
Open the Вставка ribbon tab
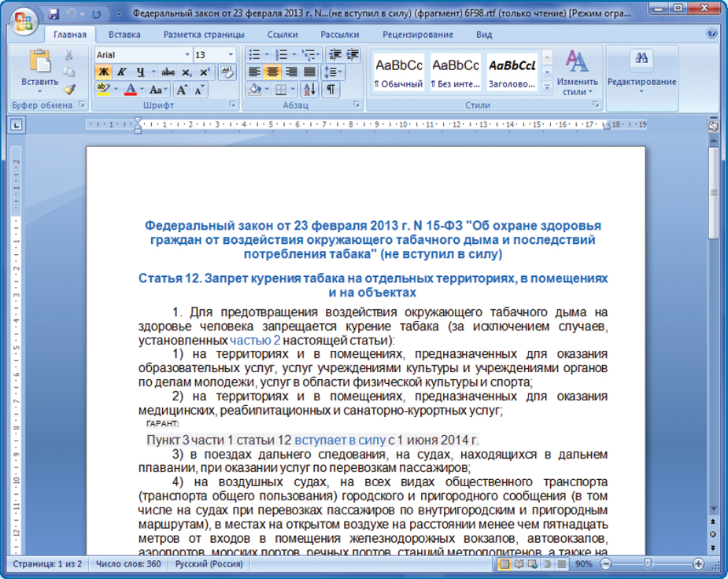click(x=124, y=35)
